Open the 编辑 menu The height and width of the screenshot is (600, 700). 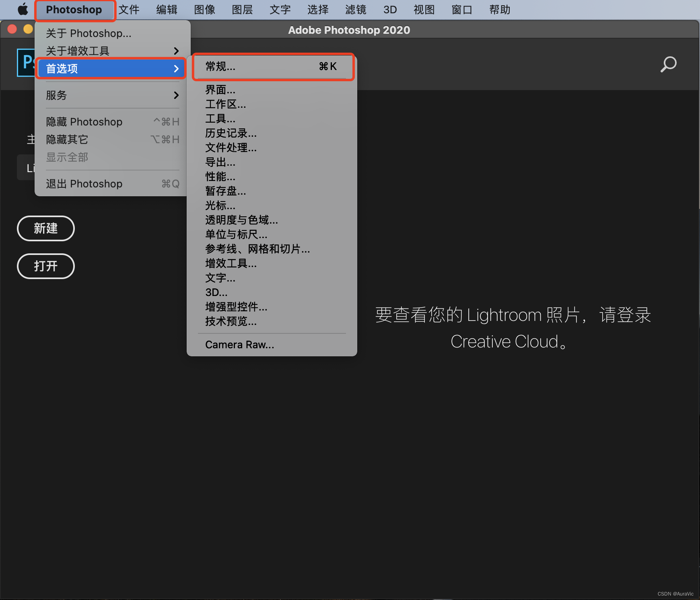[x=167, y=10]
